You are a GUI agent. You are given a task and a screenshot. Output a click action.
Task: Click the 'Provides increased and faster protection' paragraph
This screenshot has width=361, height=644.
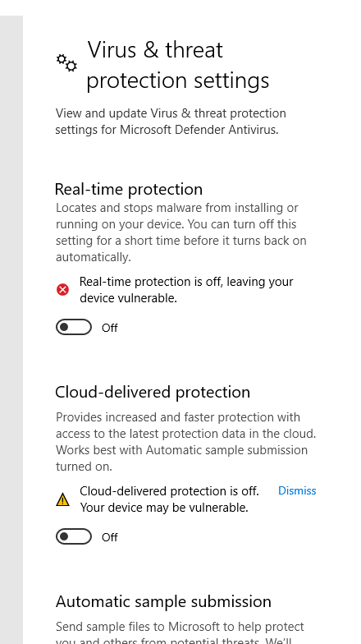pyautogui.click(x=185, y=442)
